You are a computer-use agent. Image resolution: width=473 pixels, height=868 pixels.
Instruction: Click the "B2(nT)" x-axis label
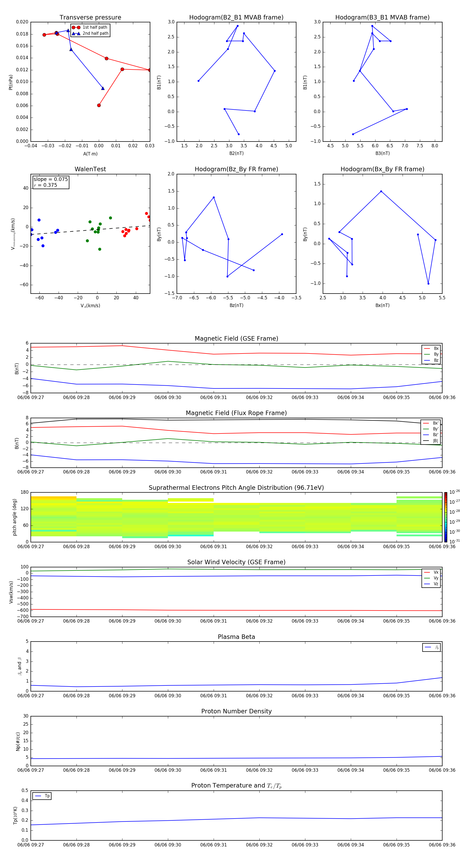point(236,153)
